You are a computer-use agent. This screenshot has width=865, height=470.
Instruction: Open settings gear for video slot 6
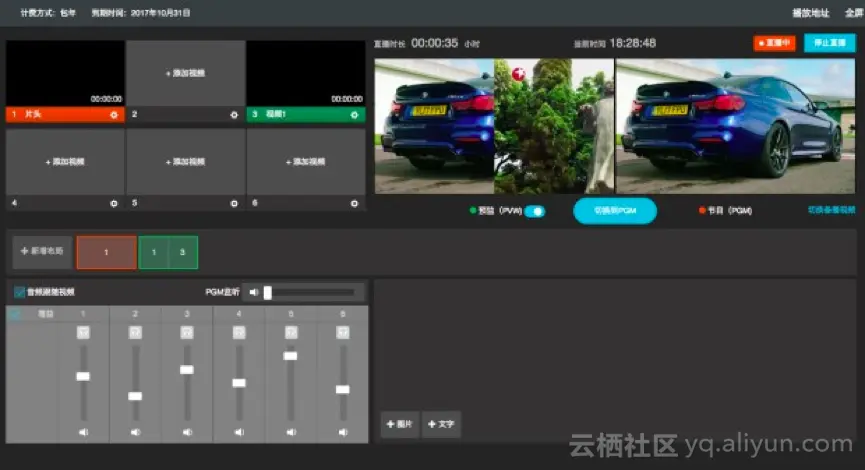(x=354, y=204)
